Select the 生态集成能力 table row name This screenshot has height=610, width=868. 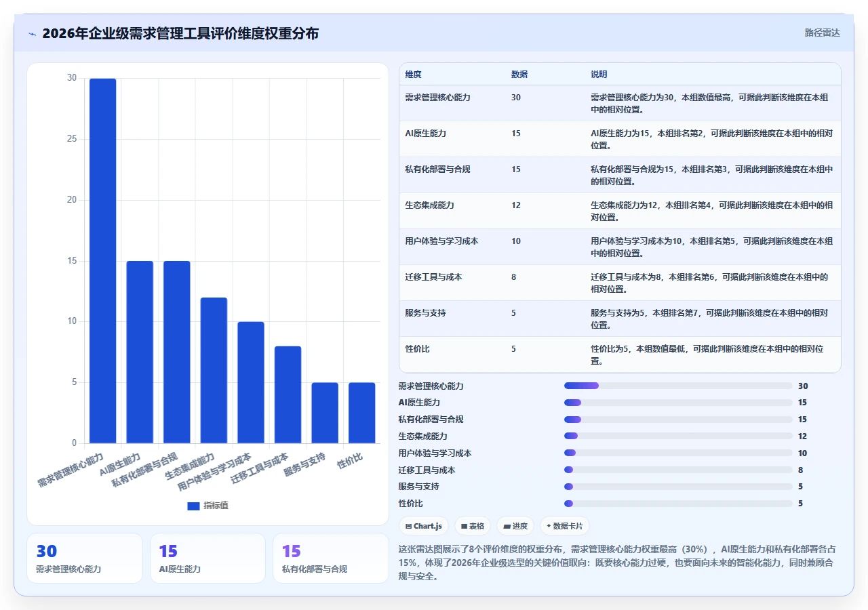click(x=429, y=205)
